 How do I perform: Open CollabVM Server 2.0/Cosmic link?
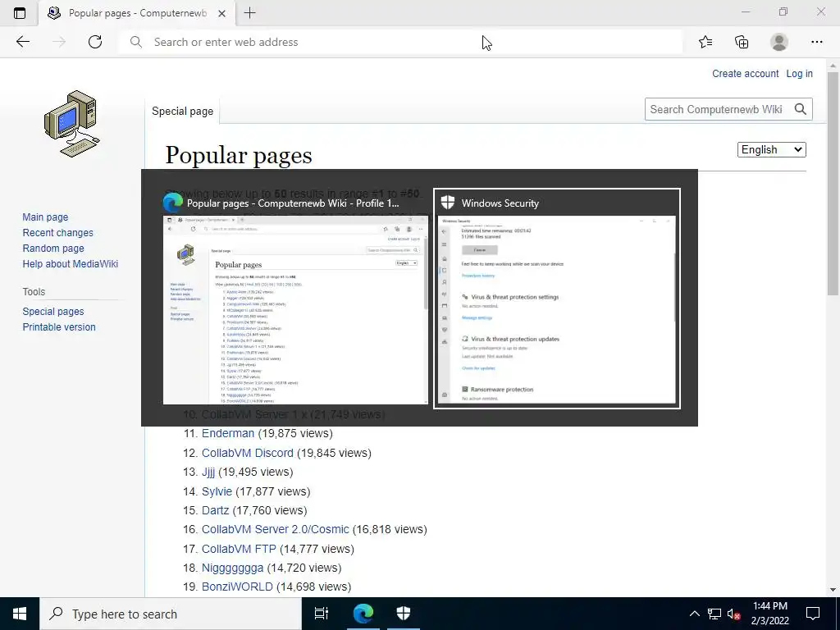[x=276, y=529]
